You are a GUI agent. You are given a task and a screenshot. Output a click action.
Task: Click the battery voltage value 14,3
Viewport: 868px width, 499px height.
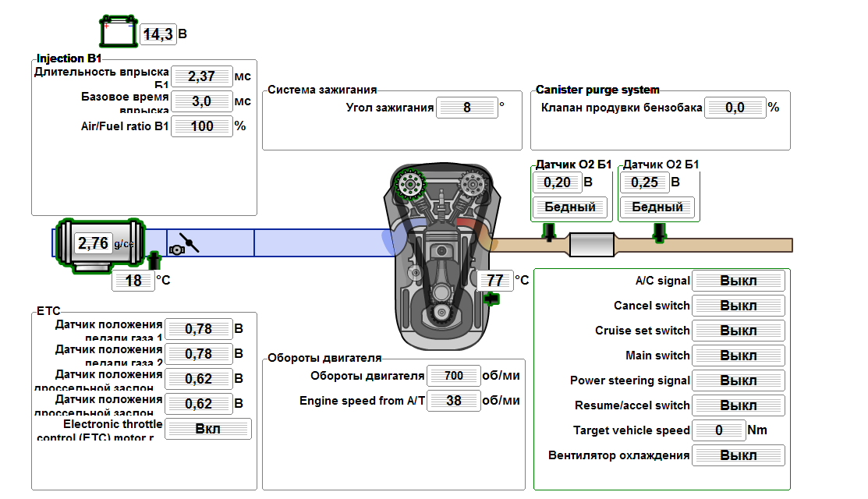click(158, 34)
